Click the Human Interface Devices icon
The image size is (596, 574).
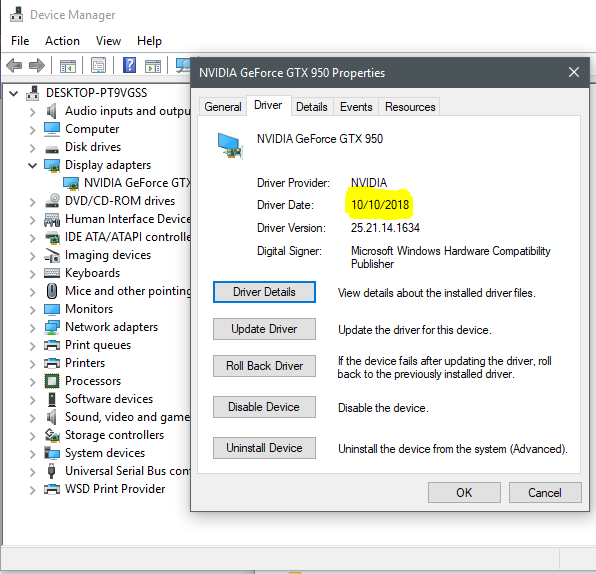(52, 219)
